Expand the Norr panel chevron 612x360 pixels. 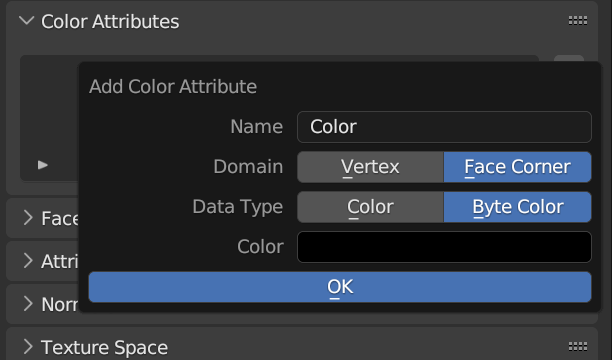tap(28, 304)
